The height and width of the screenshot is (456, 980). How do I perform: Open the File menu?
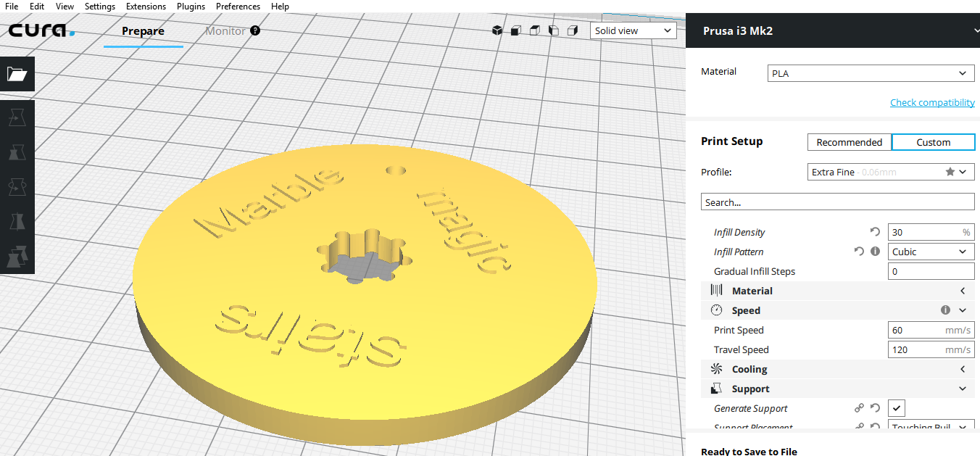coord(12,7)
